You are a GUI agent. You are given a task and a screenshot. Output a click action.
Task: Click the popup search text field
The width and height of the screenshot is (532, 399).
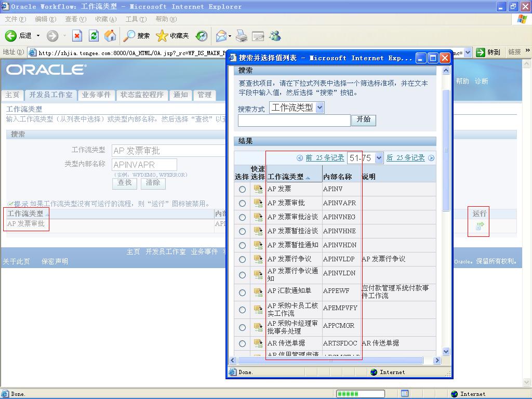(294, 121)
